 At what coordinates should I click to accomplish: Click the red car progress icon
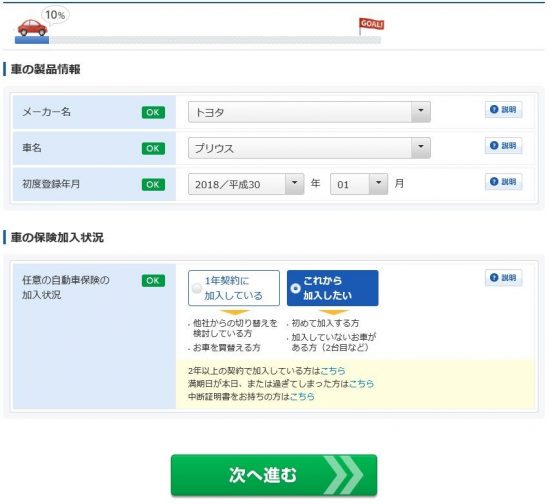(x=32, y=27)
